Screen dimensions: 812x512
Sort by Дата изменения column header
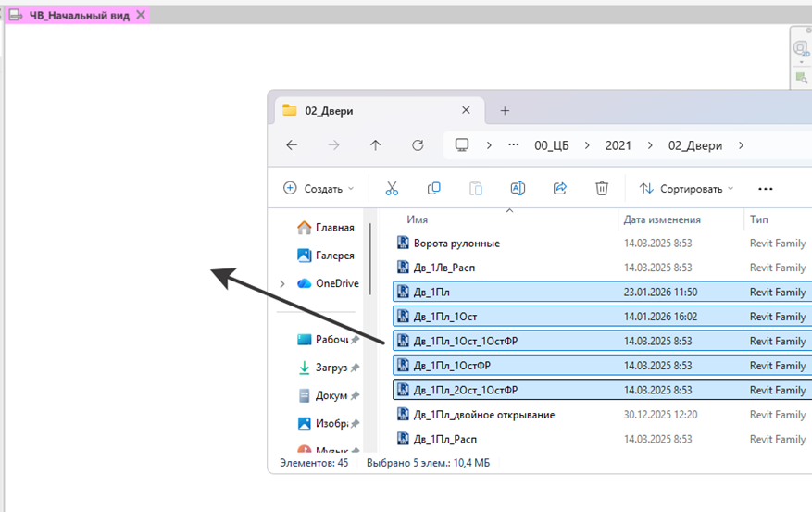(x=662, y=219)
